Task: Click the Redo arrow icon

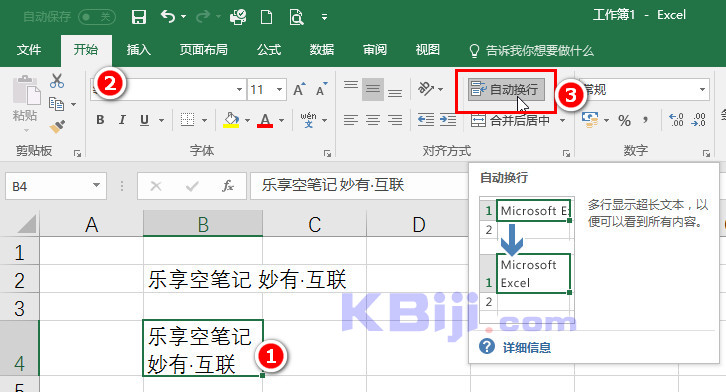Action: tap(203, 17)
